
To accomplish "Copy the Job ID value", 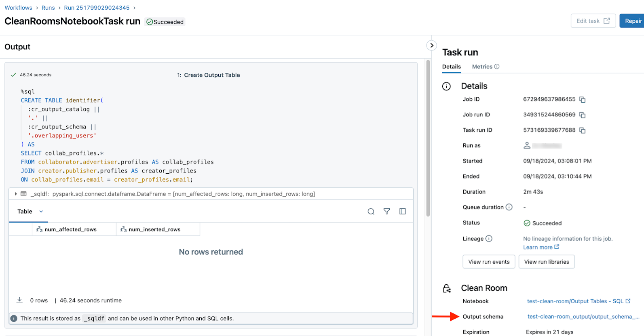I will coord(582,100).
